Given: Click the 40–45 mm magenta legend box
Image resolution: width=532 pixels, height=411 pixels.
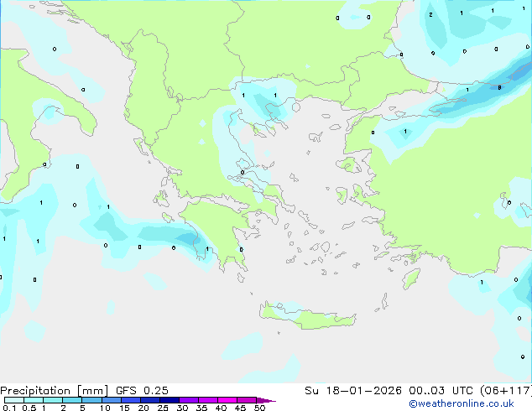Looking at the screenshot, I should click(x=227, y=400).
